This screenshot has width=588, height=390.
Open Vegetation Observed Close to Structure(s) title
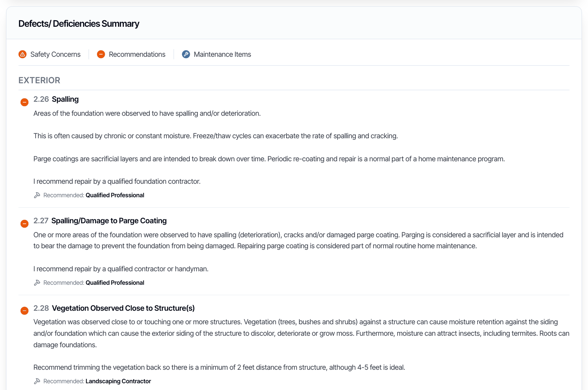(x=123, y=308)
